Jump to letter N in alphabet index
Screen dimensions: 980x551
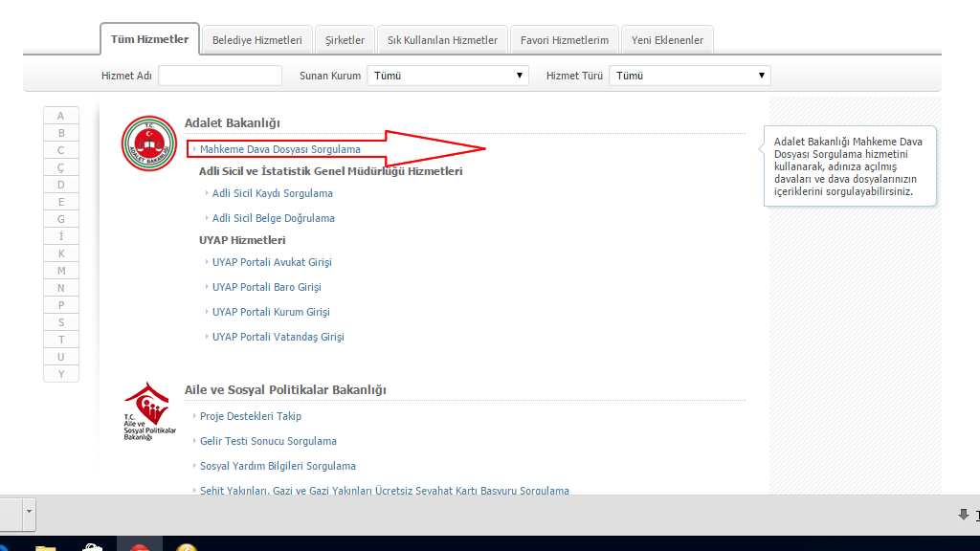pyautogui.click(x=60, y=288)
